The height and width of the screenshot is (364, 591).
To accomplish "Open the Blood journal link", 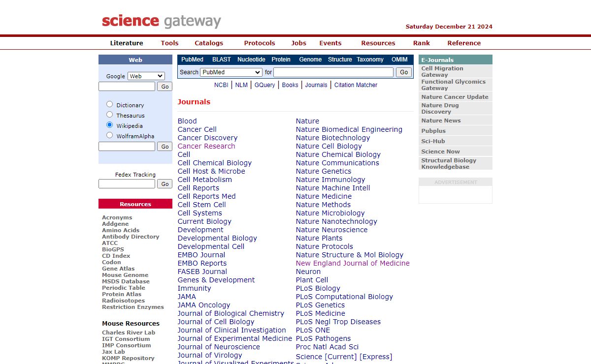I will pos(187,121).
